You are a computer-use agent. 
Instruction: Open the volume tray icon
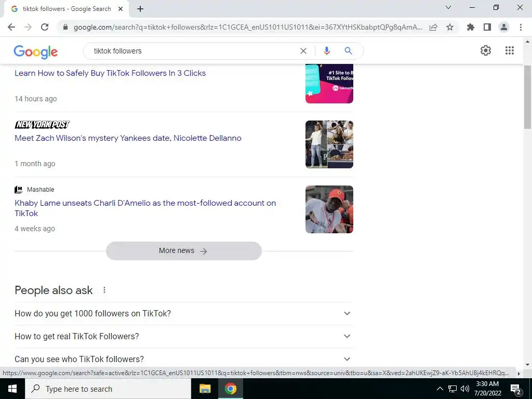pos(465,389)
